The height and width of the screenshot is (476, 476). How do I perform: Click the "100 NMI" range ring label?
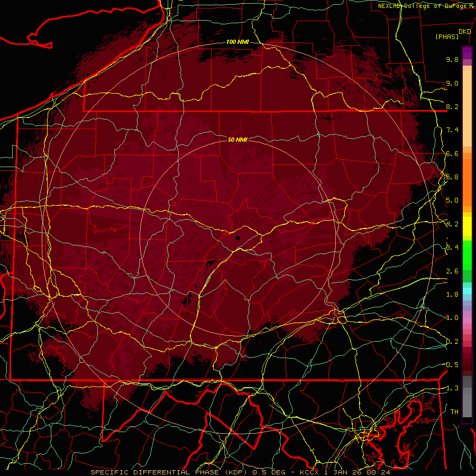(x=237, y=42)
